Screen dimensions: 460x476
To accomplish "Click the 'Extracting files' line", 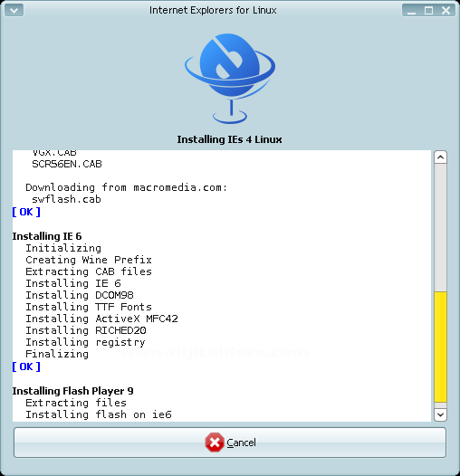I will [x=76, y=403].
